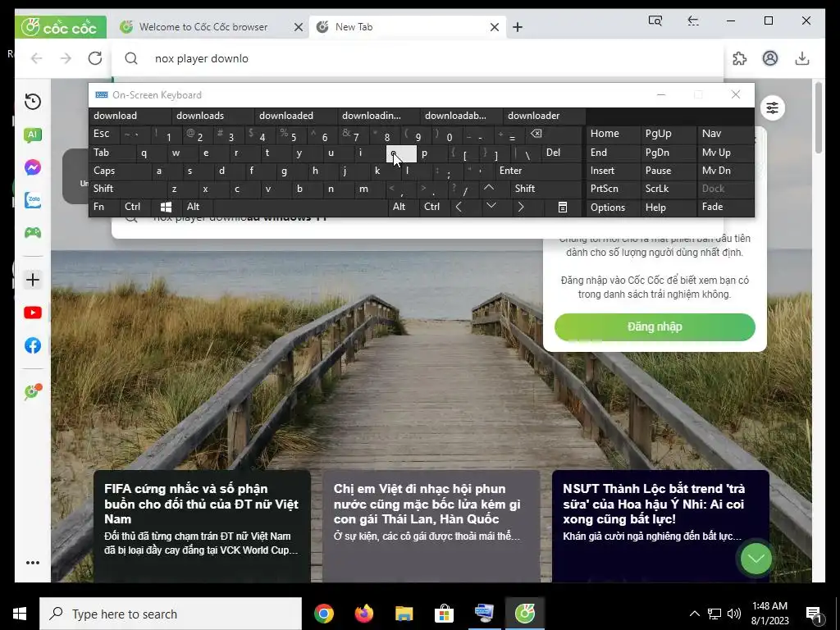
Task: Open new tab page customization settings icon
Action: 772,107
